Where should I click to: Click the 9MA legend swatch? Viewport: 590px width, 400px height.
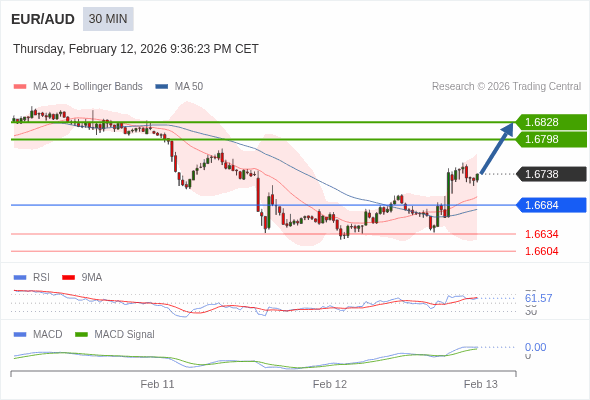tap(68, 278)
